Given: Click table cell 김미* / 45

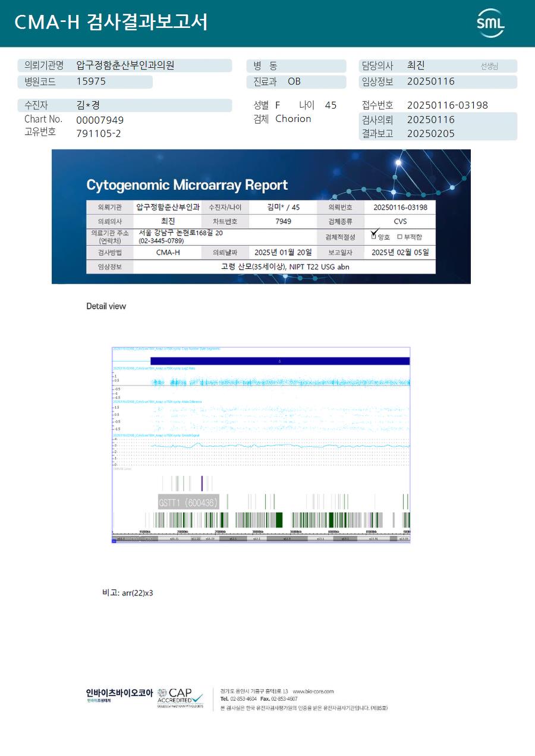Looking at the screenshot, I should 284,207.
